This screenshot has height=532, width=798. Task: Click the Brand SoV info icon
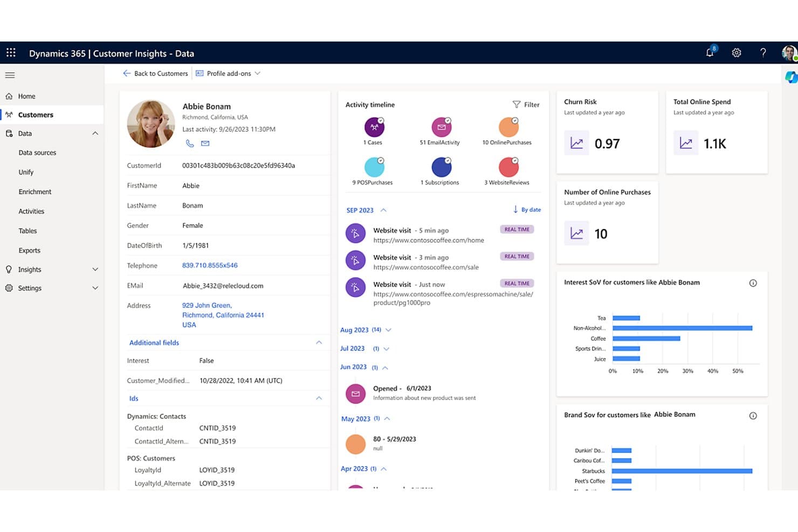[753, 416]
